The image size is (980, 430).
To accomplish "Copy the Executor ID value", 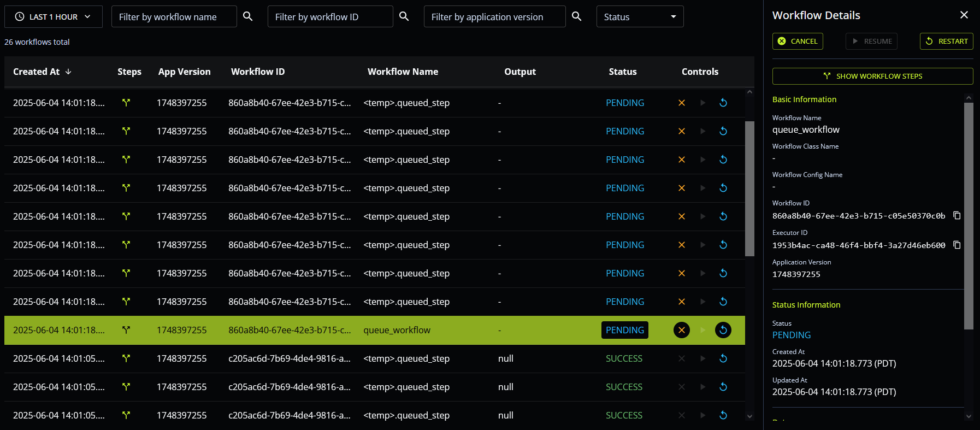I will (957, 245).
